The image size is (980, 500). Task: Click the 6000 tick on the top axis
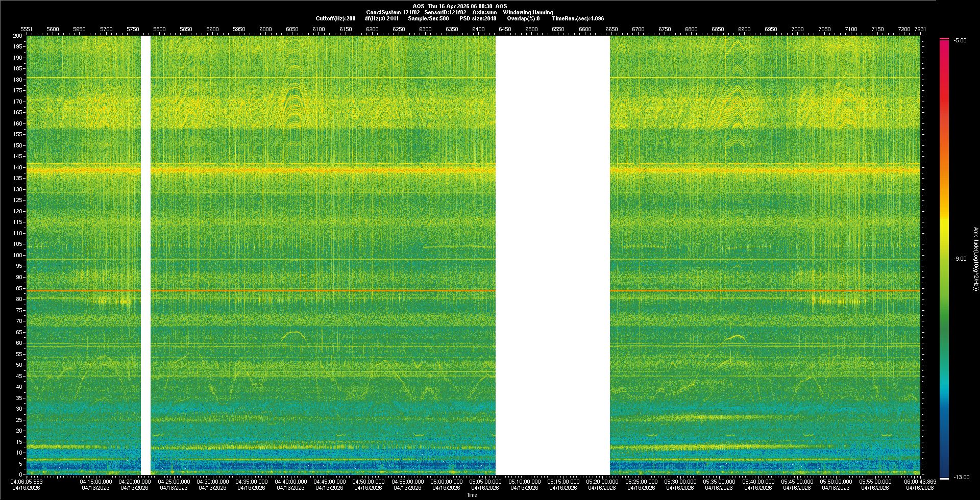coord(265,29)
